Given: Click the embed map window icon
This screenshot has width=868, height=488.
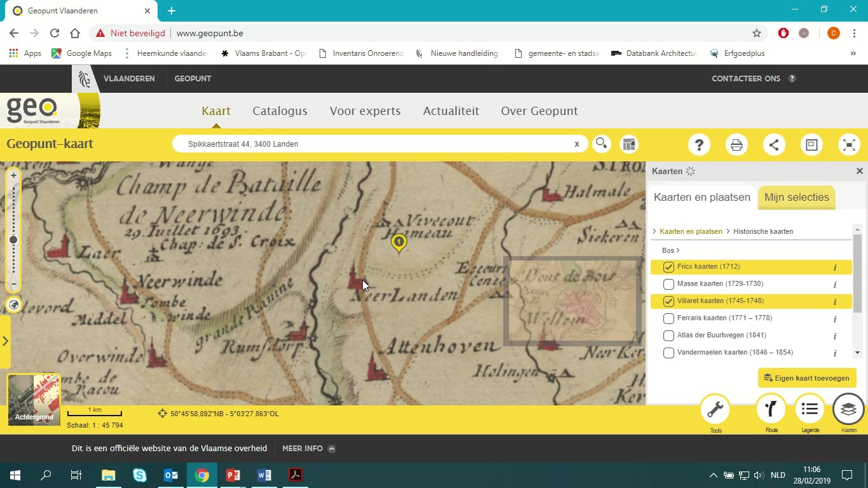Looking at the screenshot, I should point(811,144).
